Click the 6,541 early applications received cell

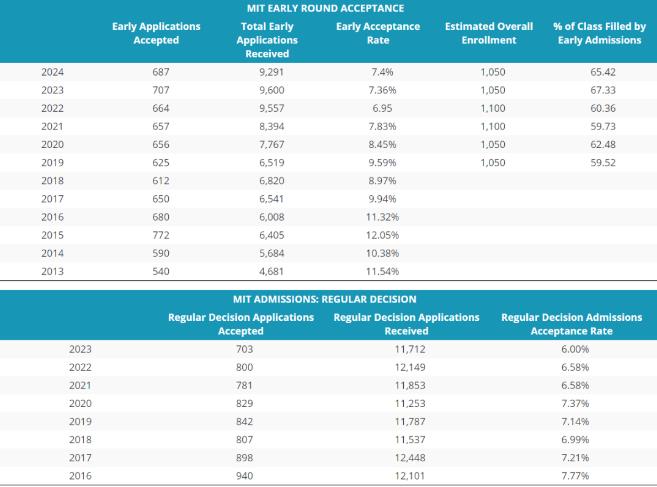tap(272, 199)
